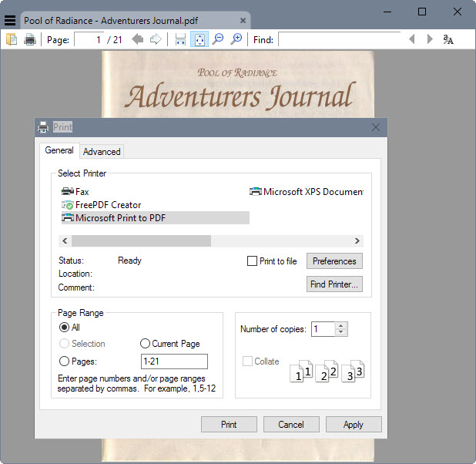Screen dimensions: 476x464
Task: Select Microsoft XPS Document printer
Action: tap(307, 192)
